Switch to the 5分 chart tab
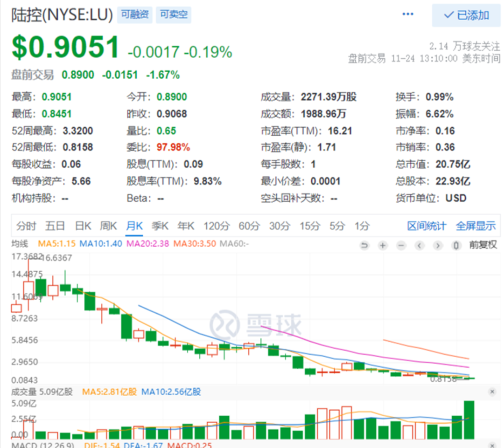Viewport: 504px width, 448px height. coord(337,226)
